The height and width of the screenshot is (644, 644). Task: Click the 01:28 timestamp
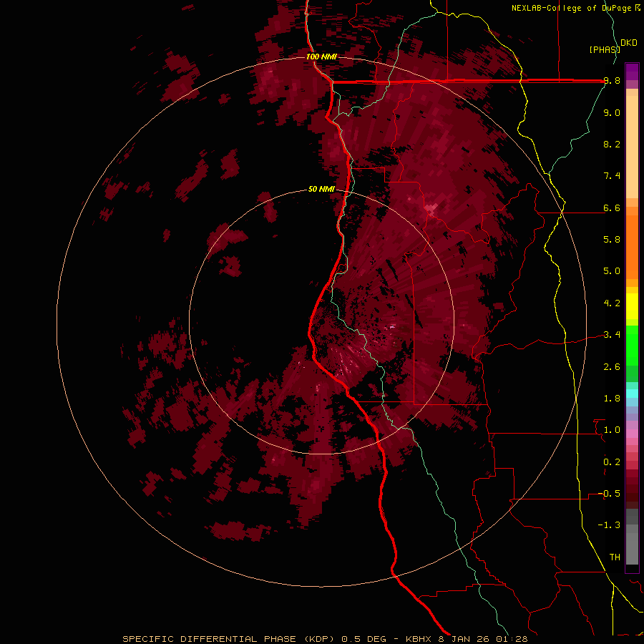[x=511, y=639]
